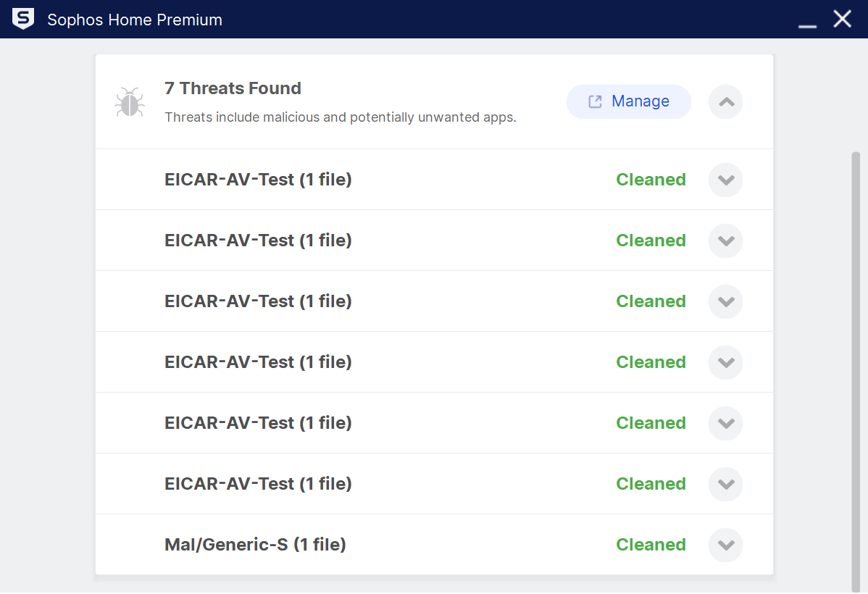
Task: Collapse the threats list panel
Action: point(725,101)
